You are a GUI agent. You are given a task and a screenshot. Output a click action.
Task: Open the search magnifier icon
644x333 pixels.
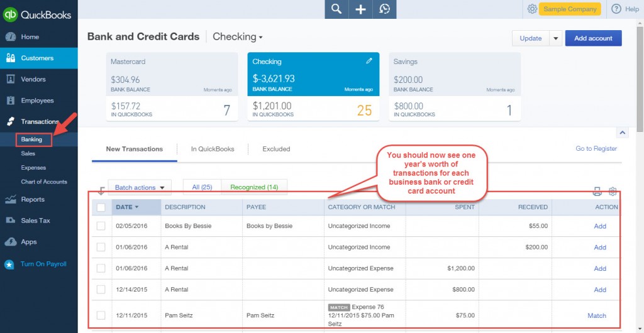pos(336,9)
